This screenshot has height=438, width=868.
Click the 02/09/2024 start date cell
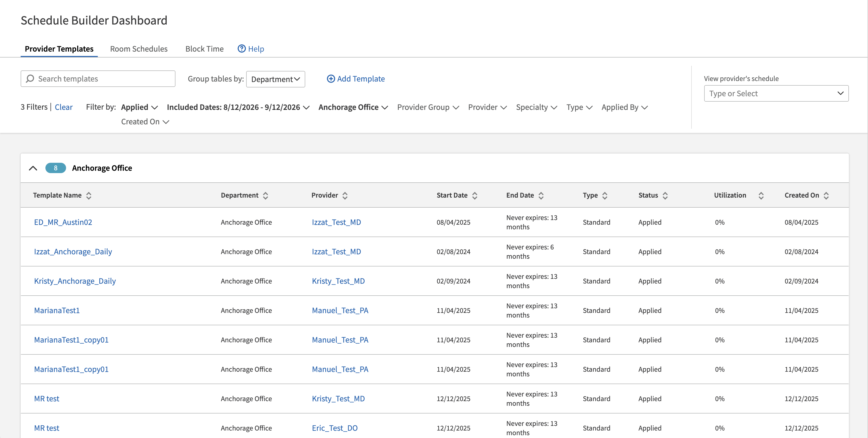click(x=454, y=281)
